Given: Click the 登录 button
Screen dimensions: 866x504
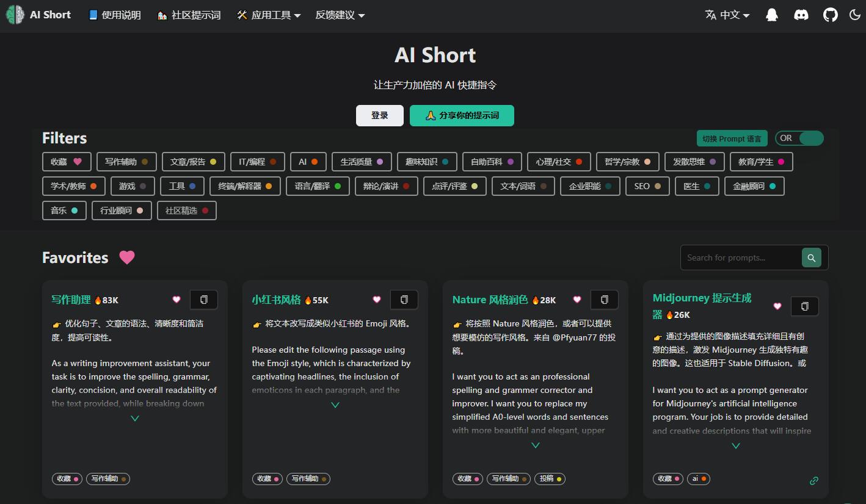Looking at the screenshot, I should 380,115.
